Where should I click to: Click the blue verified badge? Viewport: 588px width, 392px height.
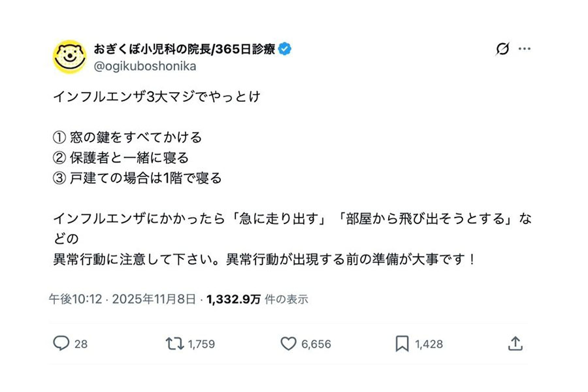285,48
